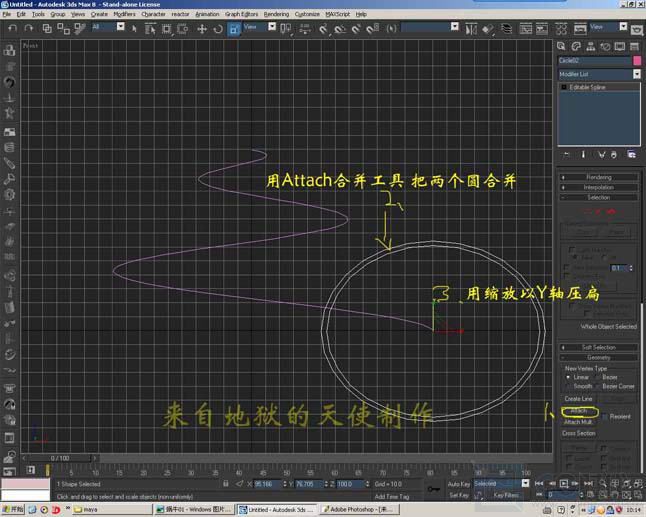Click Configure Modifier Sets icon
Screen dimensions: 646x517
[631, 154]
